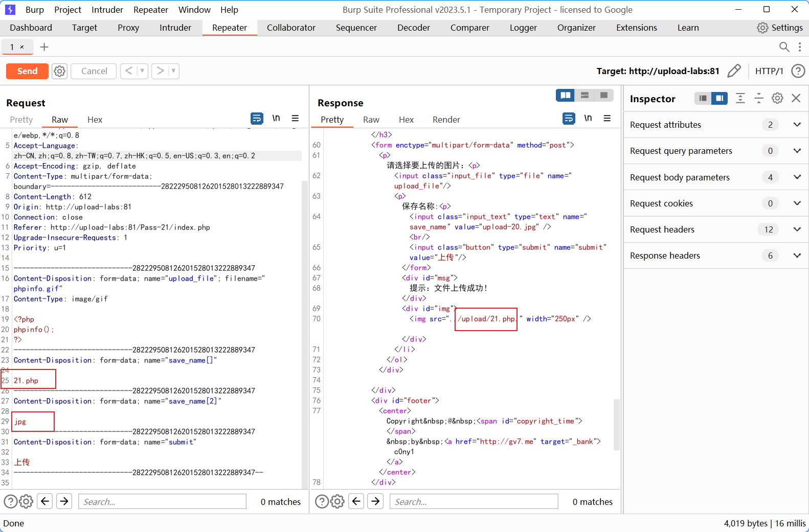809x532 pixels.
Task: Select side-by-side layout view
Action: point(566,95)
